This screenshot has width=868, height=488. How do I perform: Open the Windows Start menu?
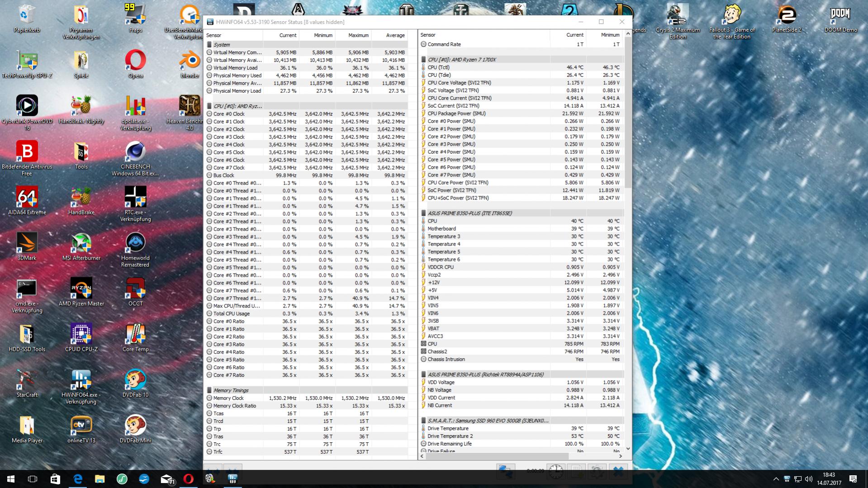tap(11, 479)
